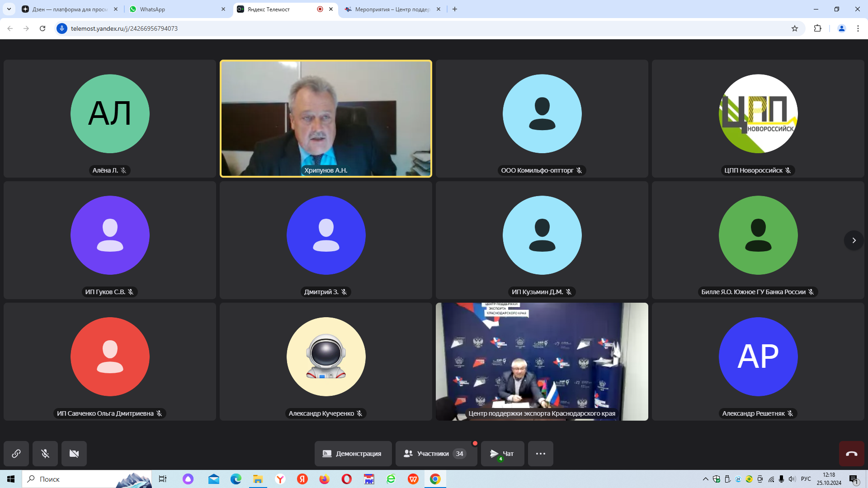Expand the tab search dropdown arrow
The height and width of the screenshot is (488, 868).
pyautogui.click(x=9, y=9)
